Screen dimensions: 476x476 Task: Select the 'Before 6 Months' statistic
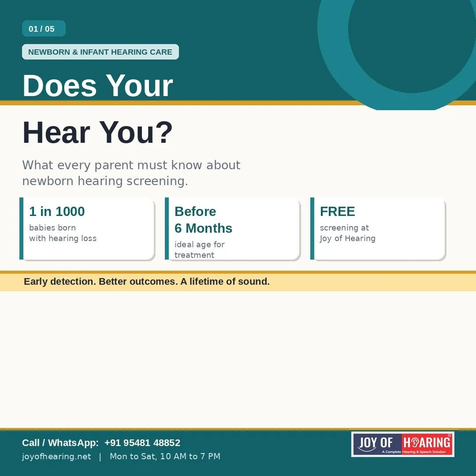tap(203, 220)
